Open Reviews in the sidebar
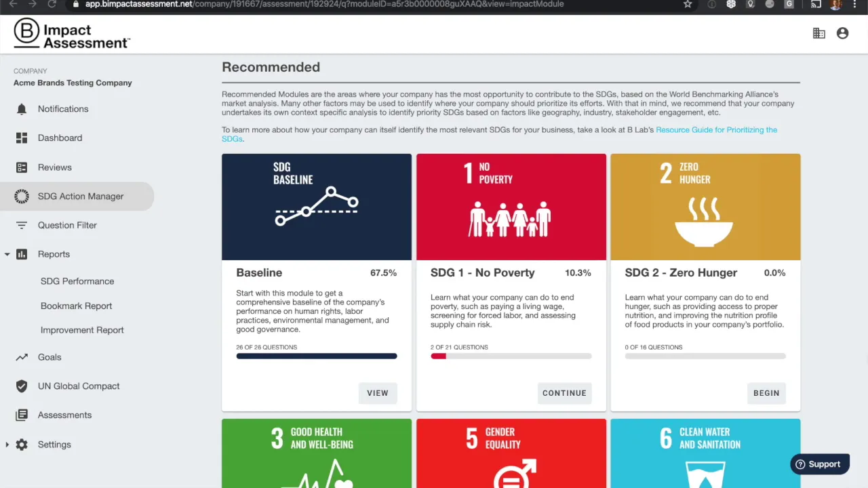 point(54,167)
